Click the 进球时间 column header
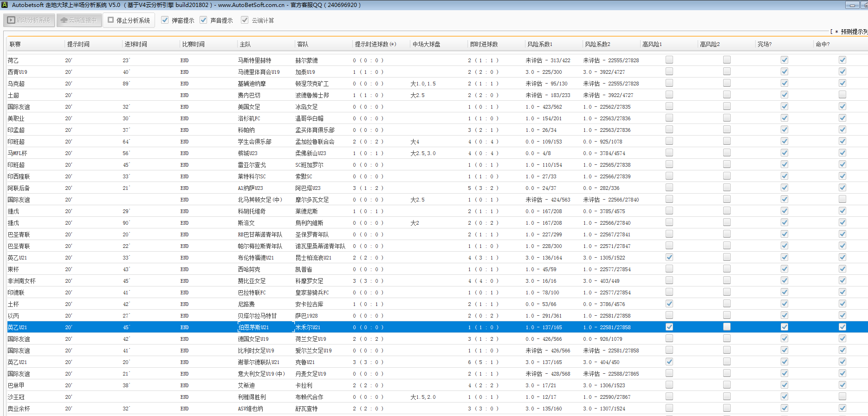 click(x=136, y=44)
